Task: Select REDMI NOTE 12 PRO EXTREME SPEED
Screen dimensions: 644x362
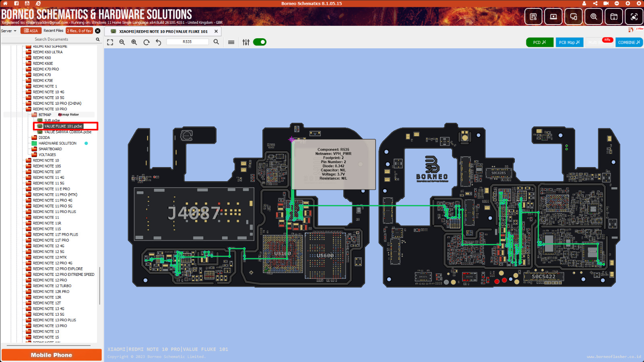Action: [x=64, y=275]
